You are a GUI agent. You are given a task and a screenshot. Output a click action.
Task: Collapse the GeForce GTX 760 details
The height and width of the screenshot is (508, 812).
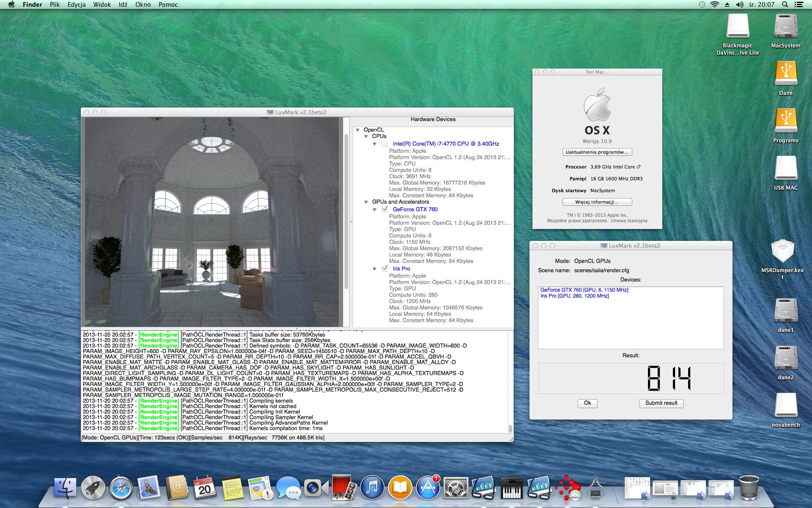click(374, 210)
